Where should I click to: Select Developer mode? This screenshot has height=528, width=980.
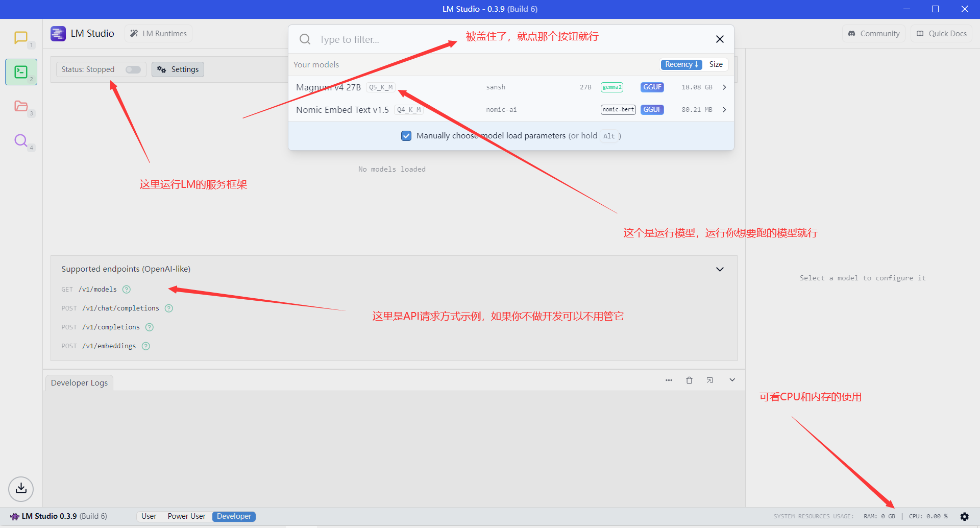(234, 516)
